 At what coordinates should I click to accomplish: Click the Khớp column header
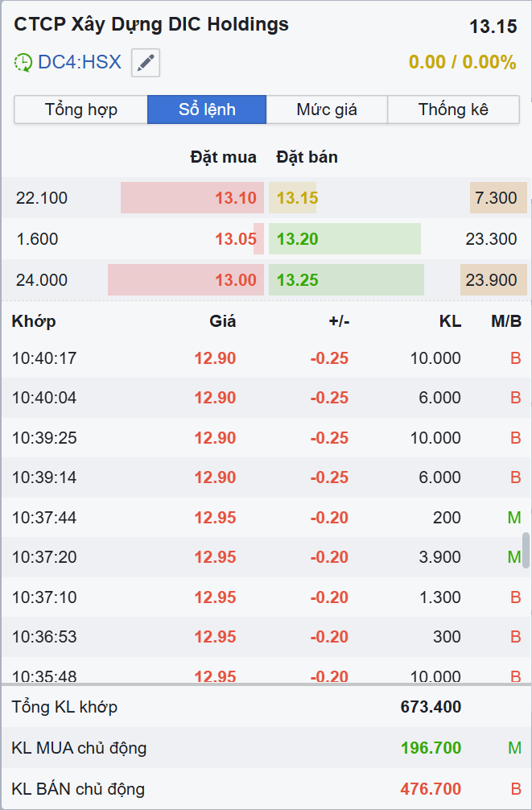pos(34,321)
